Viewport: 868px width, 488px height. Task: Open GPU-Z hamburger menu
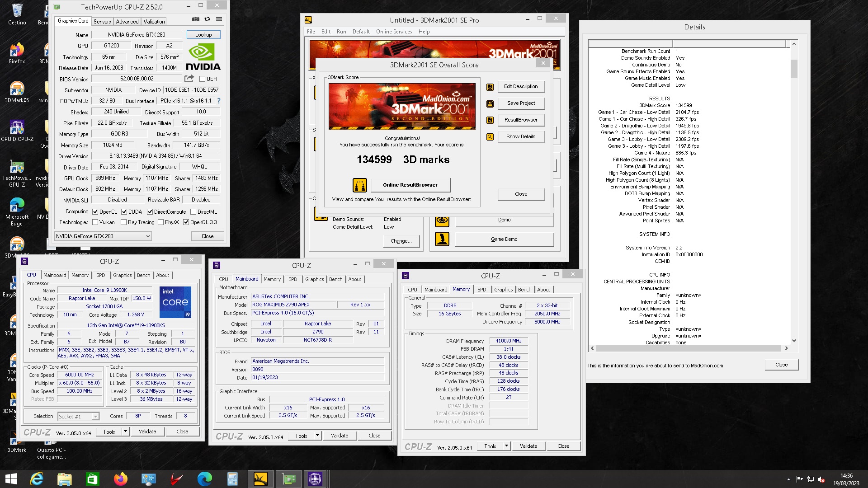(219, 19)
